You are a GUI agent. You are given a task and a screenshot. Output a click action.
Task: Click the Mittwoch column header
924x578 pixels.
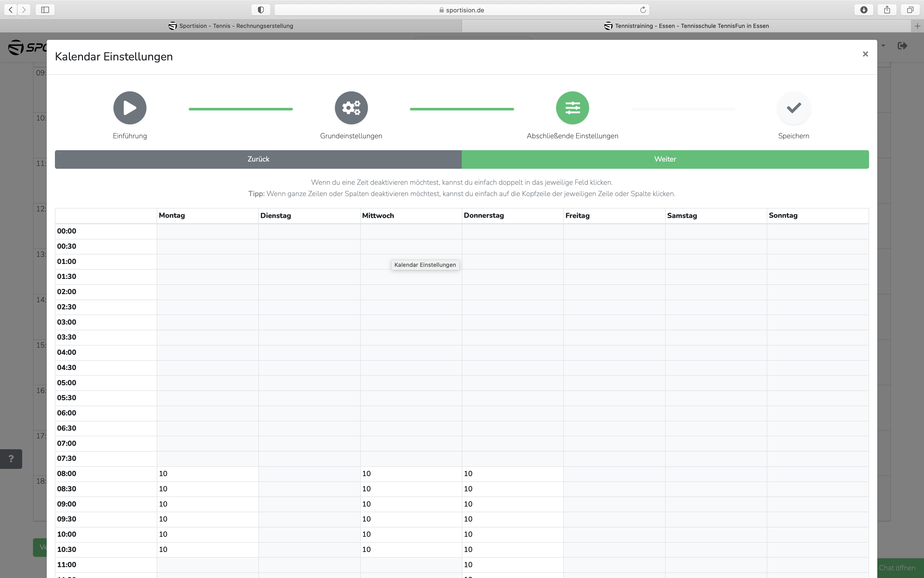411,216
